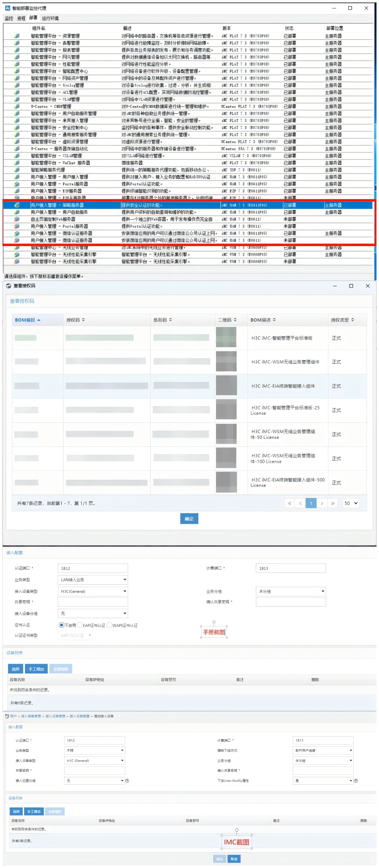
Task: Click the icon beside 智能管理平台 - 网元管理
Action: pyautogui.click(x=17, y=57)
